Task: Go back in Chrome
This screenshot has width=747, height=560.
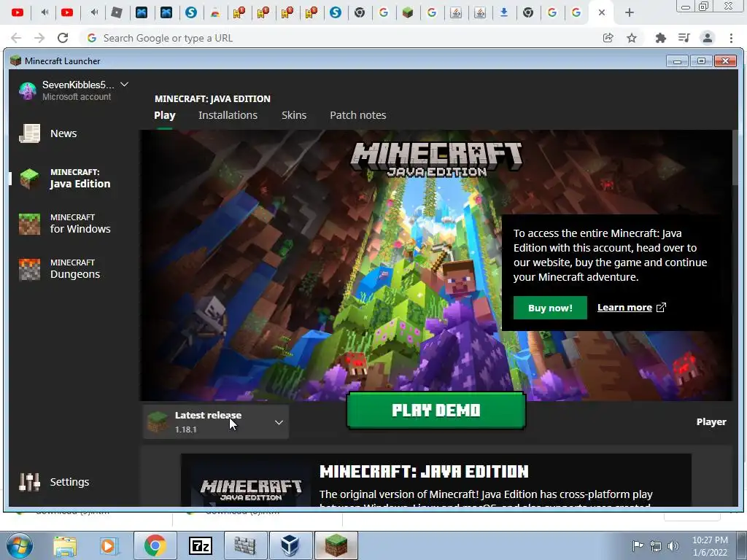Action: (16, 38)
